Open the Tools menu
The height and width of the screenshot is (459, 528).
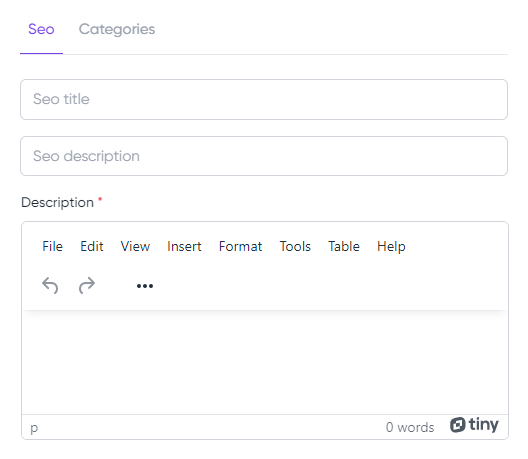click(295, 246)
